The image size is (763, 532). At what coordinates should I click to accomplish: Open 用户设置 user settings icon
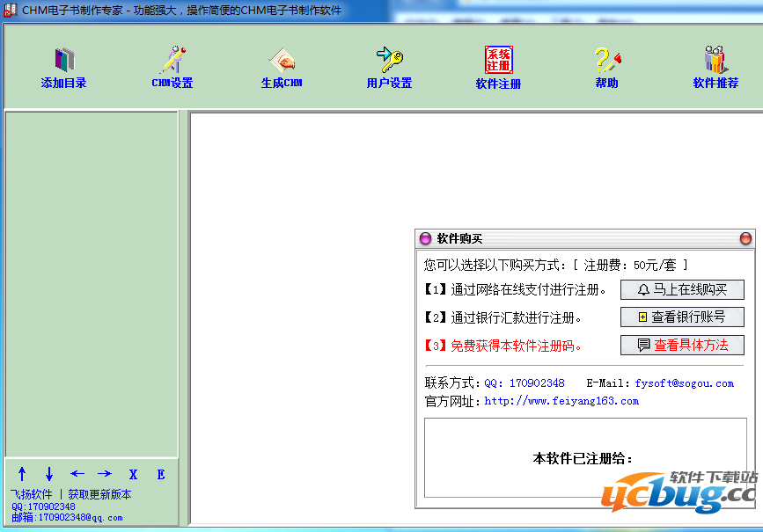pyautogui.click(x=389, y=61)
